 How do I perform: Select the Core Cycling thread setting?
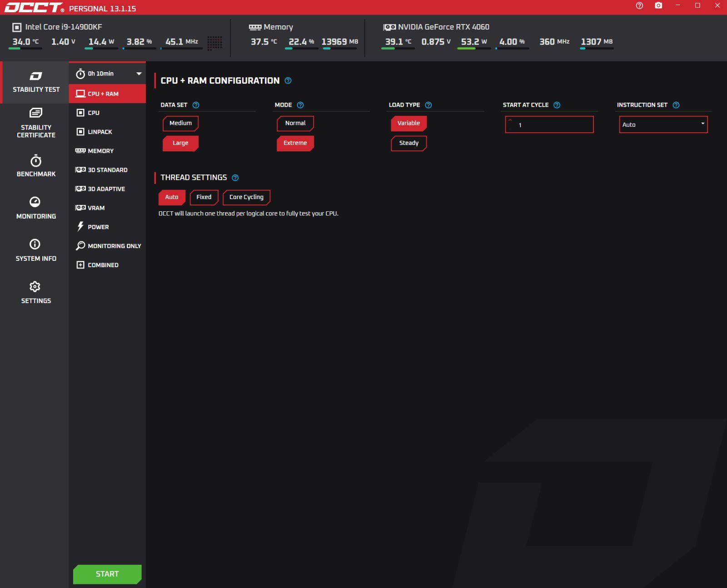[x=246, y=197]
